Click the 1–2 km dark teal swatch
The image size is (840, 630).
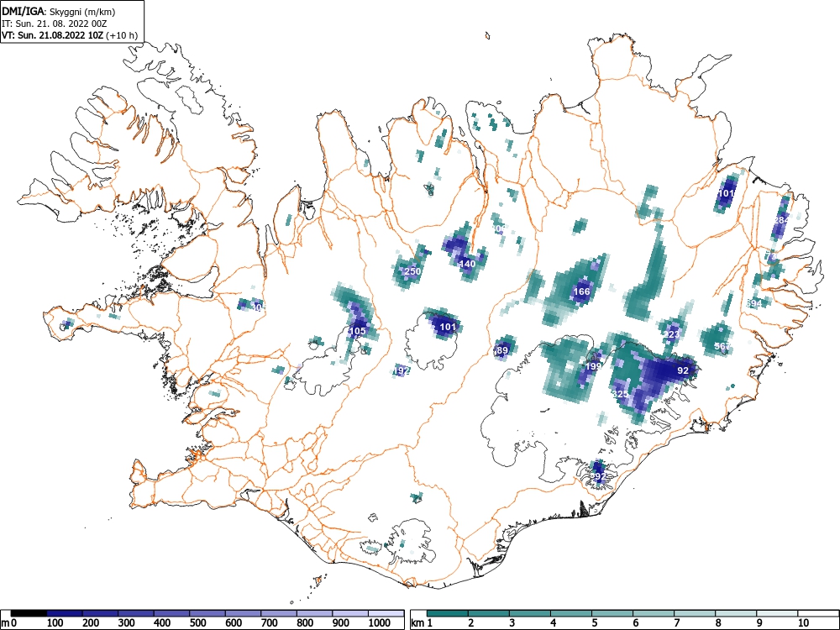tap(448, 613)
